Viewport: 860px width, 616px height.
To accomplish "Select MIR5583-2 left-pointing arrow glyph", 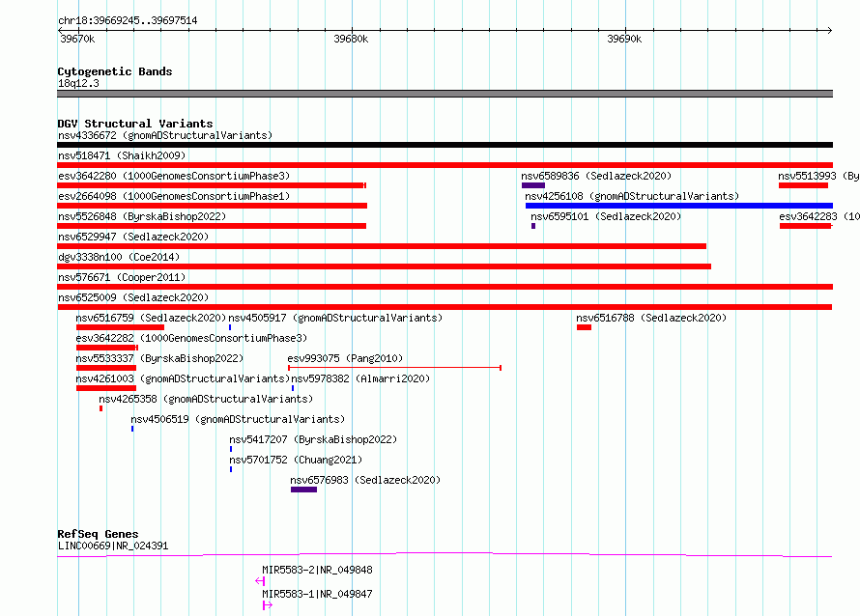I will [261, 581].
